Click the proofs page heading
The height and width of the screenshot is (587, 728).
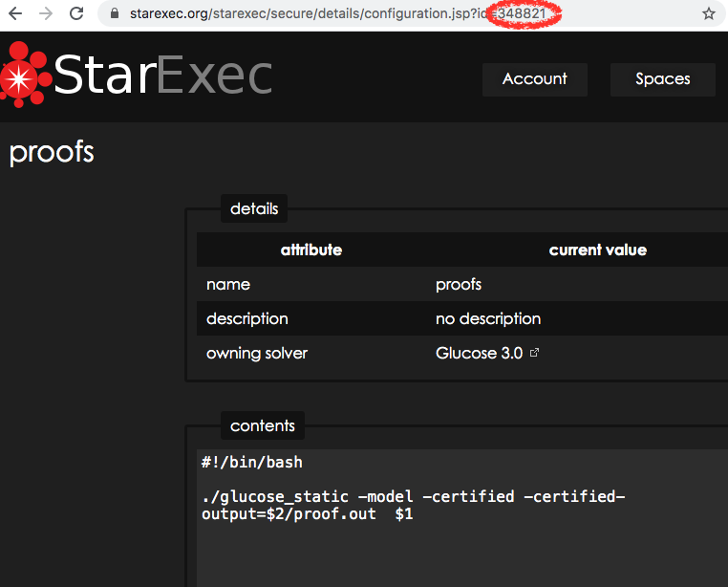point(52,153)
